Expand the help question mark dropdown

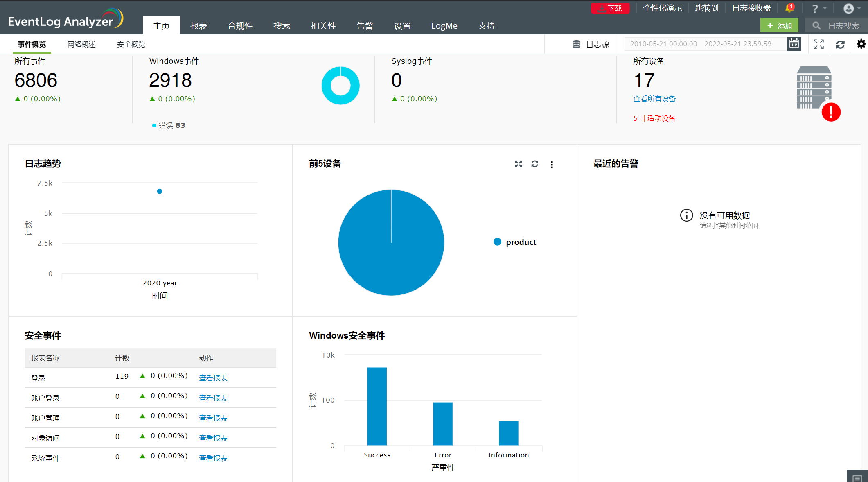(x=818, y=9)
